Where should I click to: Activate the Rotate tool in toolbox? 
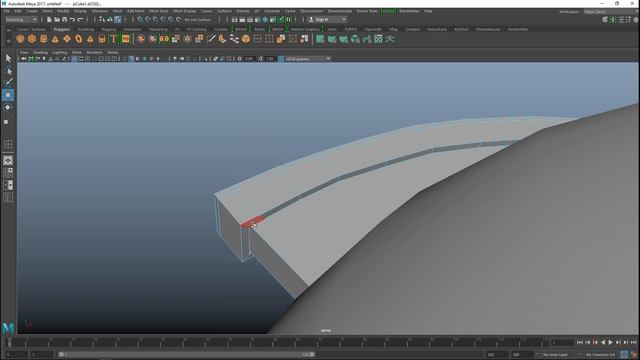tap(8, 107)
